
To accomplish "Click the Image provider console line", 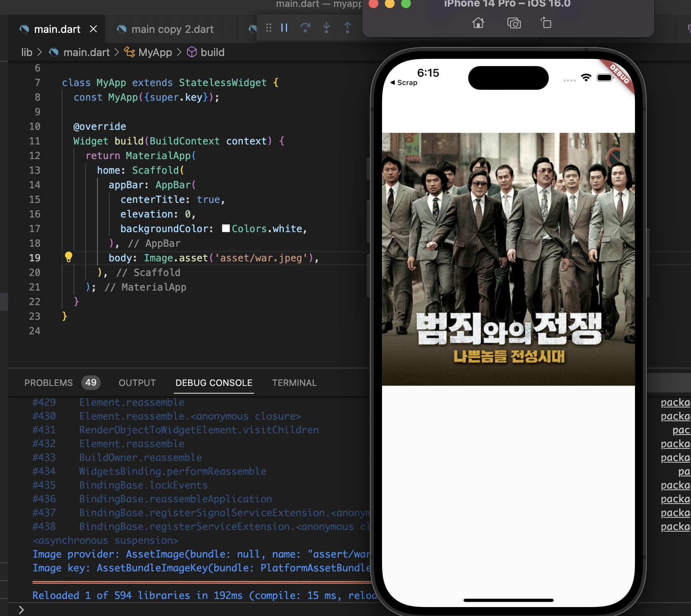I will [201, 554].
